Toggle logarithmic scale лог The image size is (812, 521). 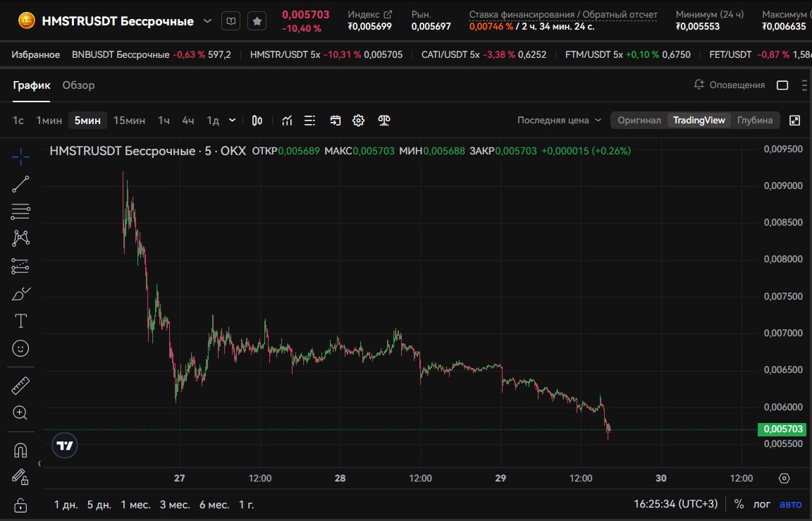tap(761, 504)
